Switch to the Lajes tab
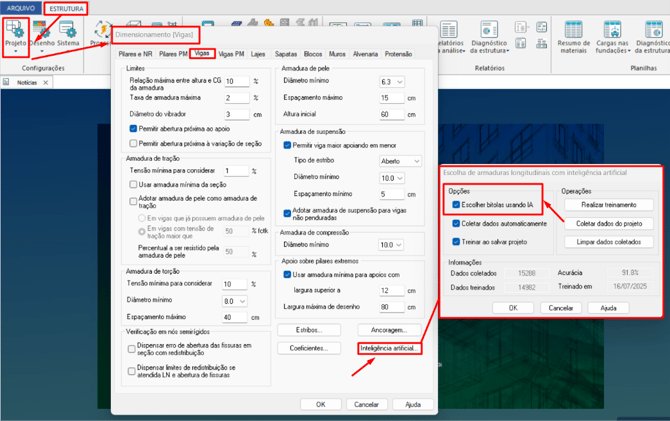The height and width of the screenshot is (421, 670). [258, 53]
